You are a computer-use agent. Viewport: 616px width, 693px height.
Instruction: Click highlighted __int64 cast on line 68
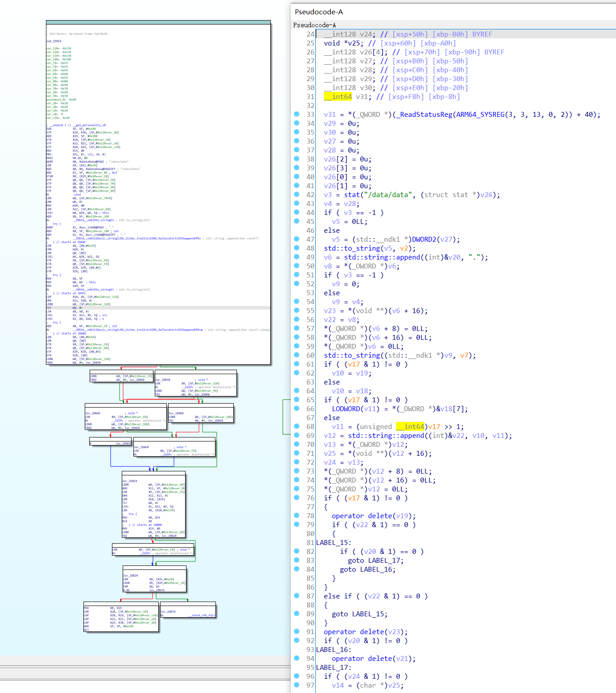(410, 426)
